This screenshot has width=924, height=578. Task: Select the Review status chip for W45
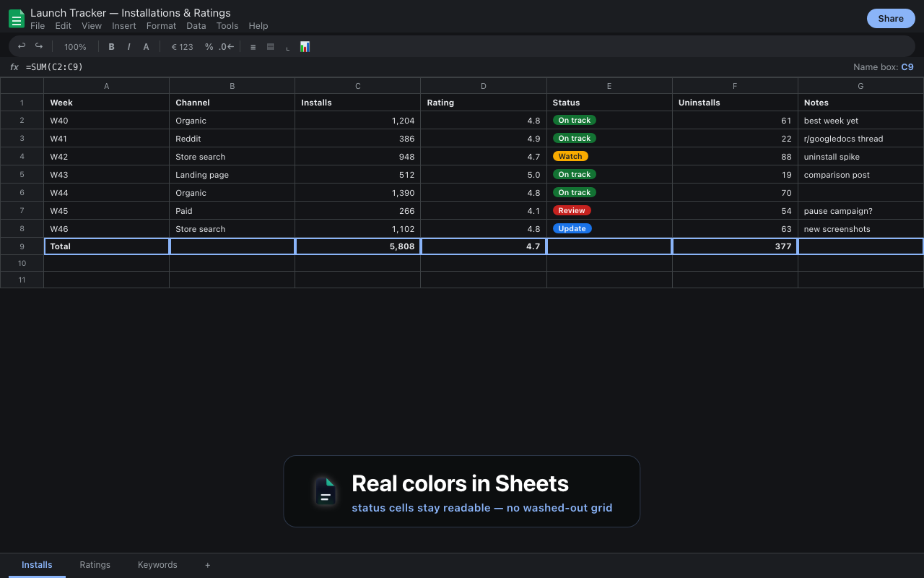click(x=572, y=210)
